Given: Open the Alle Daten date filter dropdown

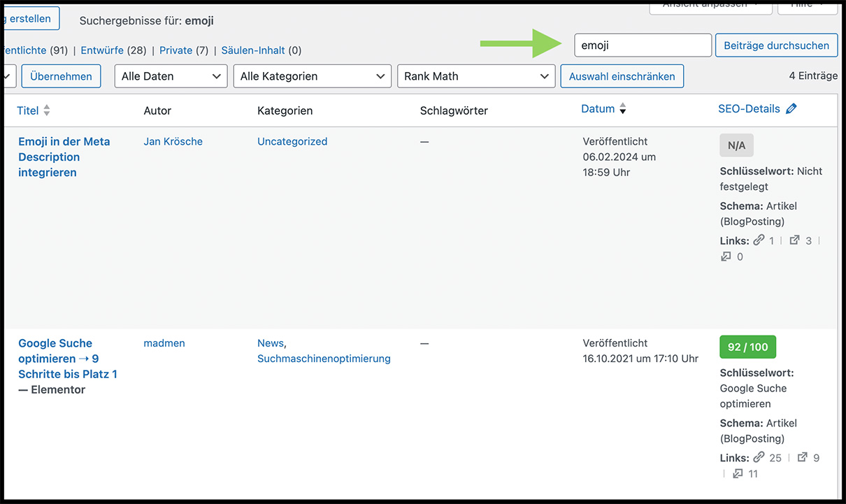Looking at the screenshot, I should [171, 76].
